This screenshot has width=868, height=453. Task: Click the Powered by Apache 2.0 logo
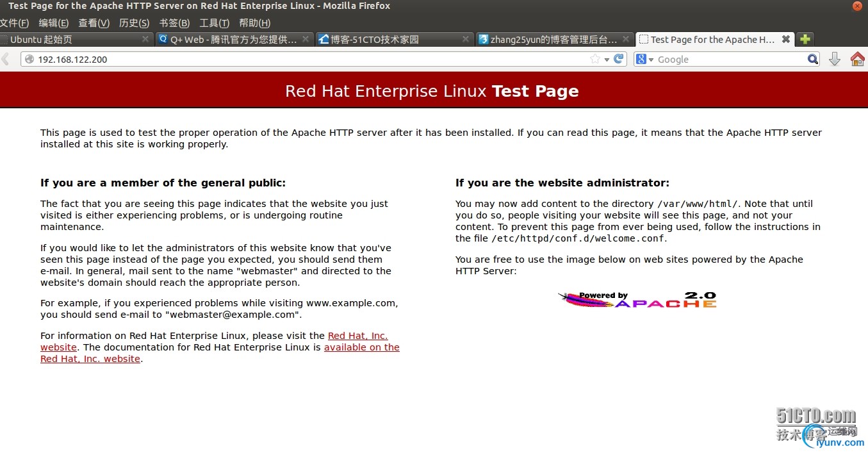click(637, 299)
